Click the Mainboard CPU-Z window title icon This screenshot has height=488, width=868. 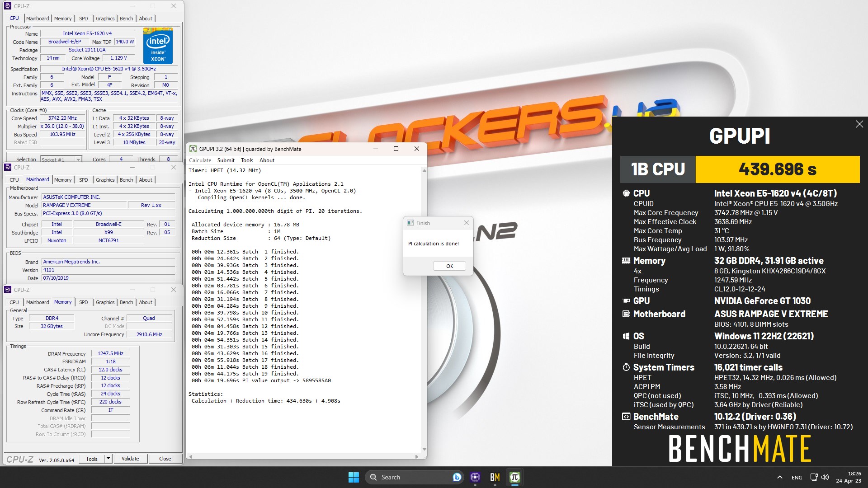pos(8,167)
